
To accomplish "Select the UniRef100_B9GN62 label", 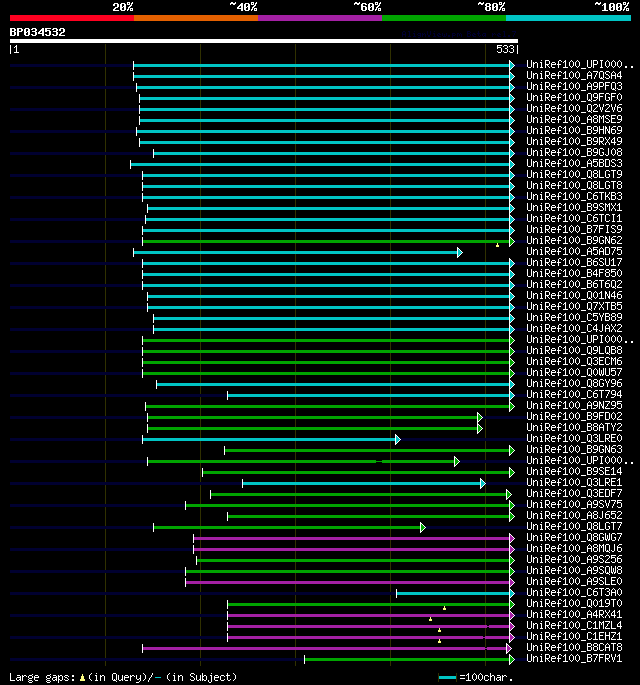I will [574, 240].
